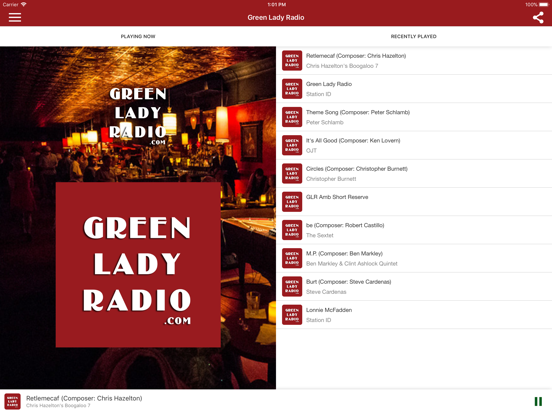The height and width of the screenshot is (414, 552).
Task: Click Station ID under Lonnie McFadden
Action: tap(318, 320)
